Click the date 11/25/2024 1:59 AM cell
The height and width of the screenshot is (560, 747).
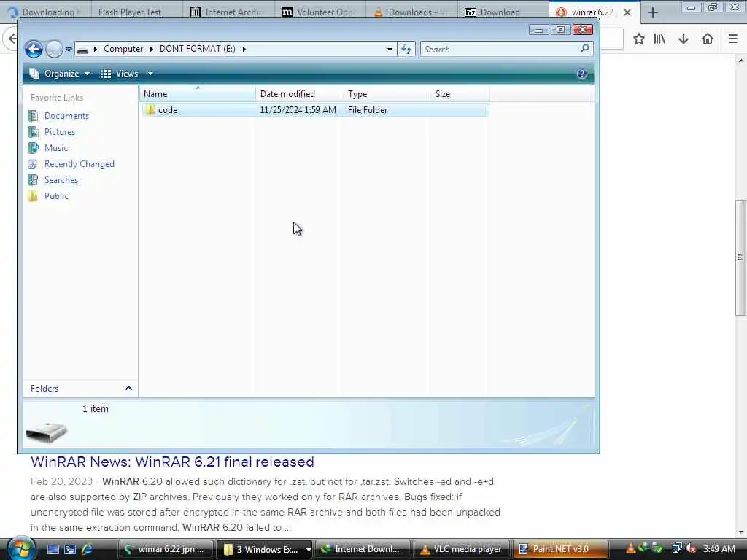click(x=298, y=110)
